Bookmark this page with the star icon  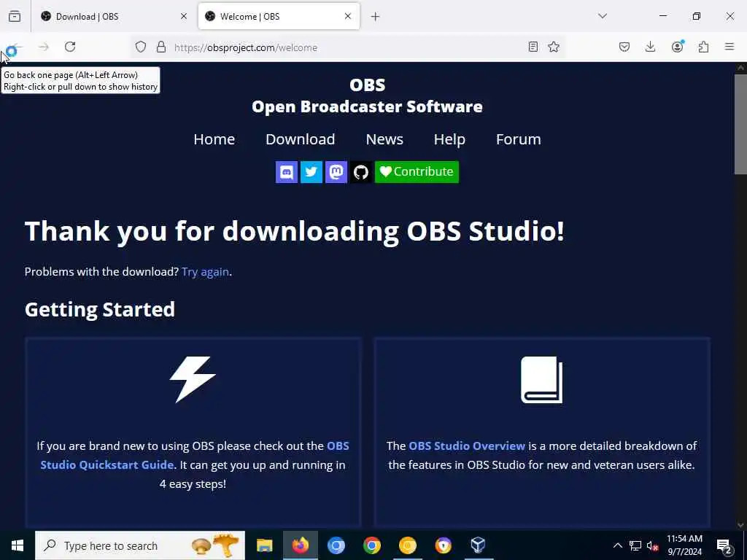point(554,47)
